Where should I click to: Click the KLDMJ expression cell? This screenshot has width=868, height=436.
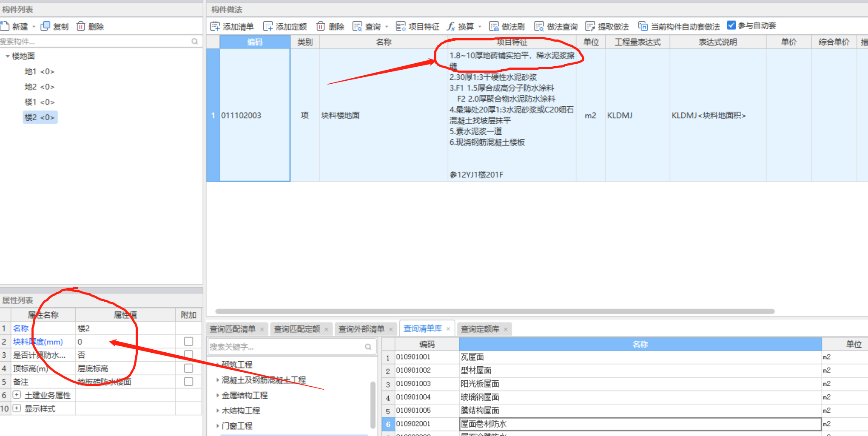[x=637, y=115]
